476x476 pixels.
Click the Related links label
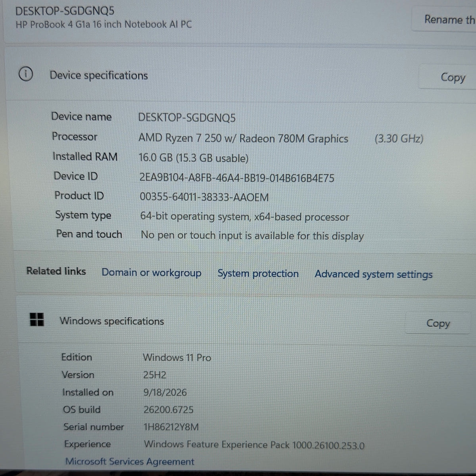(x=56, y=271)
